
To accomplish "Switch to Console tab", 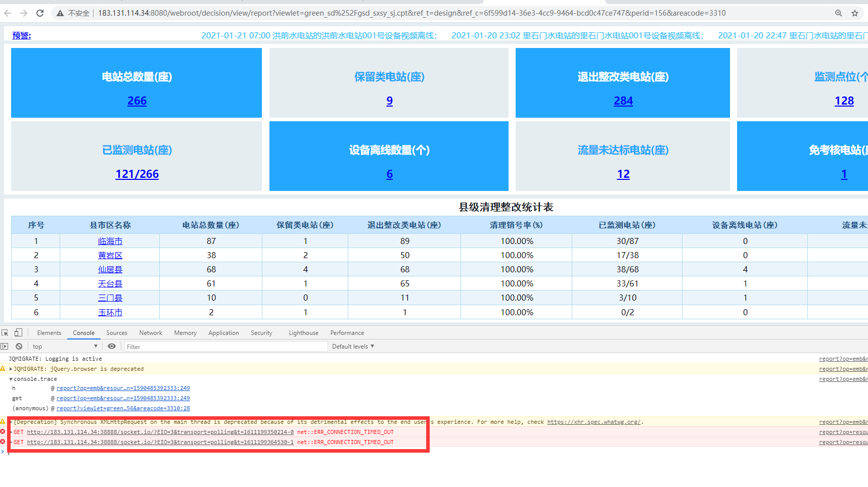I will click(x=83, y=333).
